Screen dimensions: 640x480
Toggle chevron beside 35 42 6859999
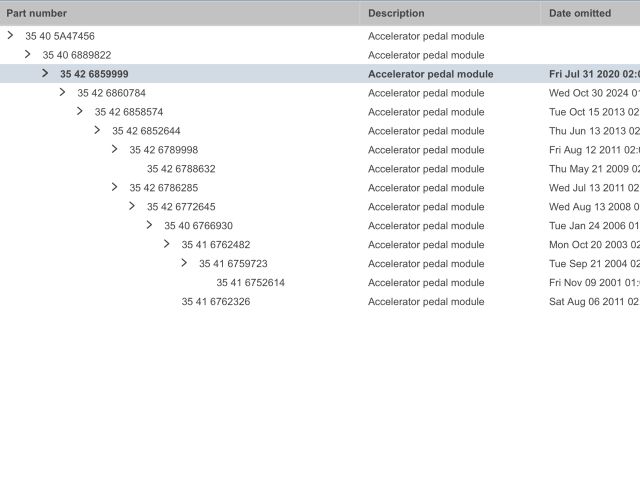coord(45,73)
